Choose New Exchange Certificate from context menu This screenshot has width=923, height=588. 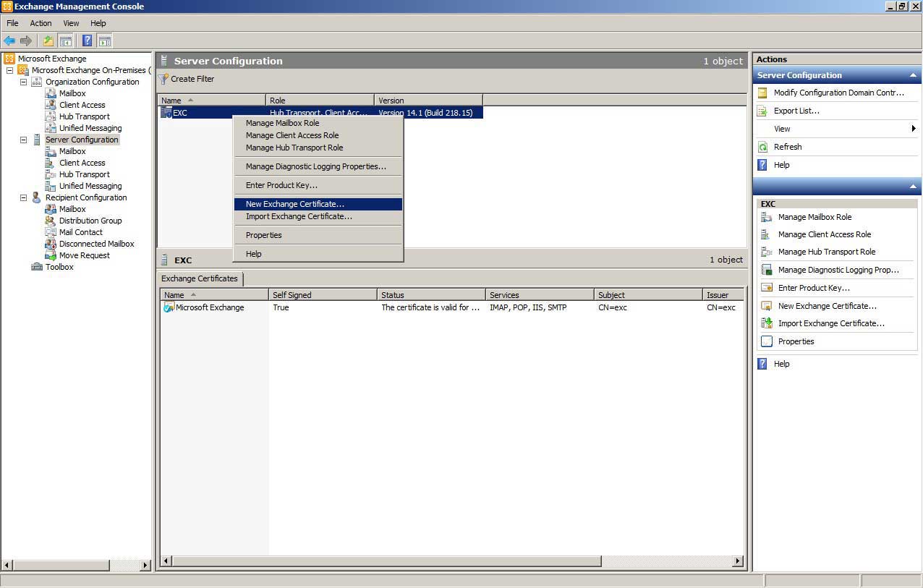(x=295, y=204)
